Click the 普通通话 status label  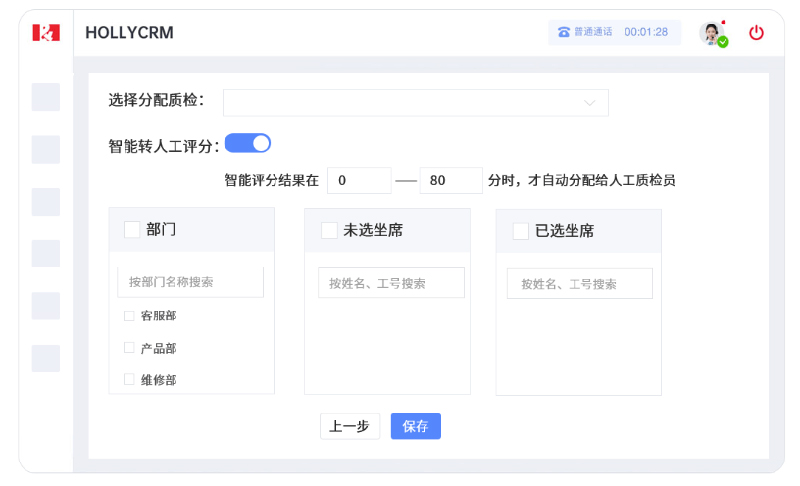coord(593,32)
